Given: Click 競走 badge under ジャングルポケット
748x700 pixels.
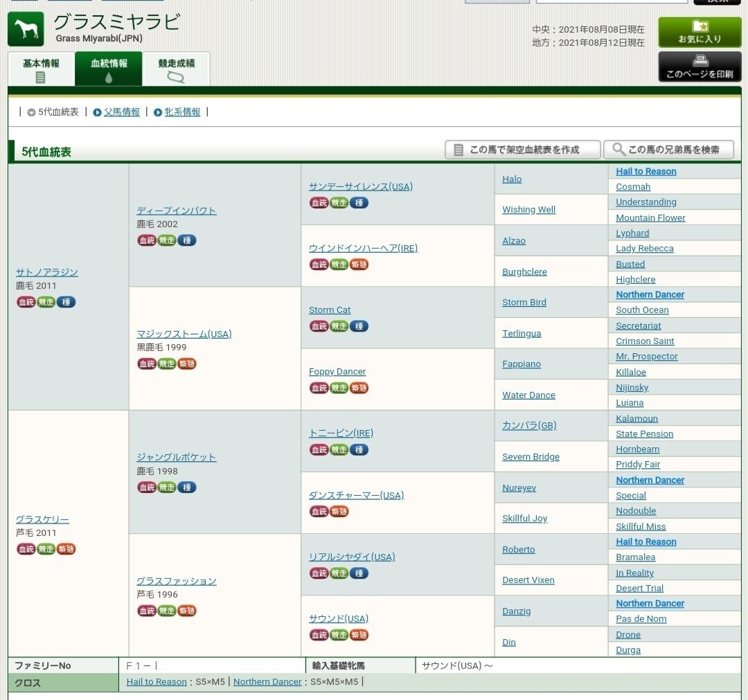Looking at the screenshot, I should click(x=167, y=487).
